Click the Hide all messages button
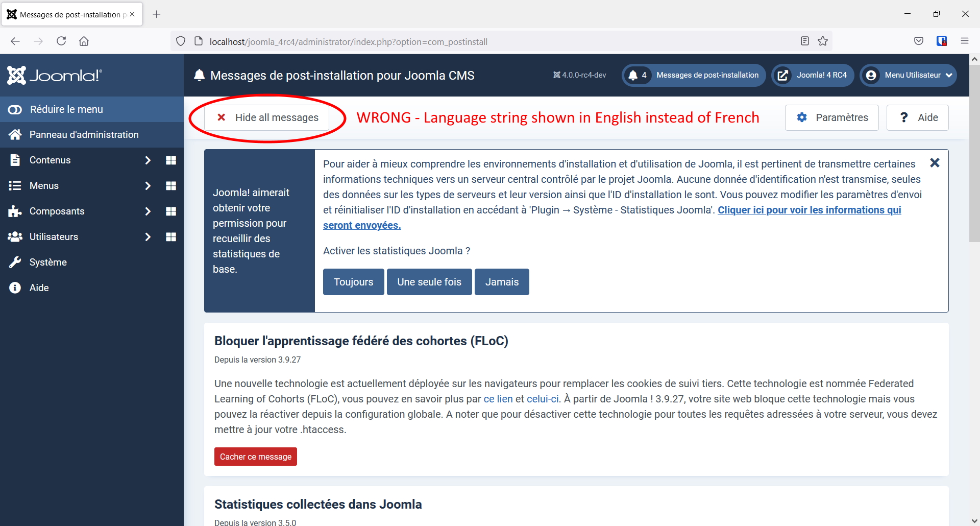Viewport: 980px width, 526px height. tap(267, 117)
